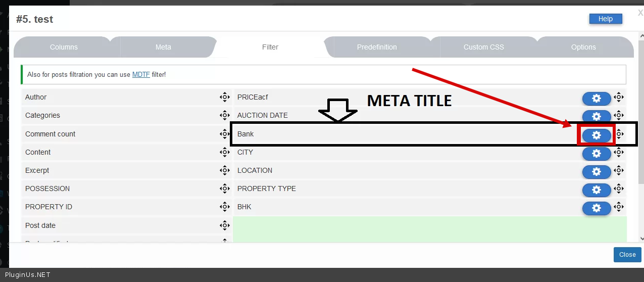Image resolution: width=644 pixels, height=282 pixels.
Task: Open gear settings for AUCTION DATE filter
Action: tap(597, 117)
